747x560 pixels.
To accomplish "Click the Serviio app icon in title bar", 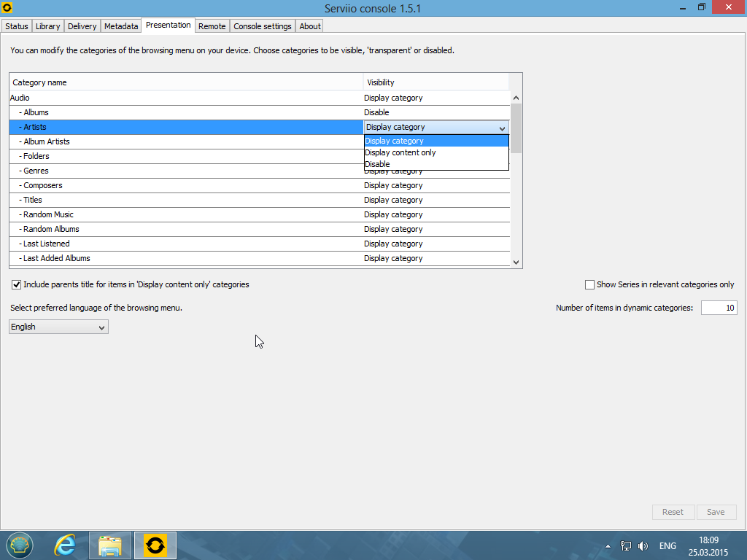I will click(8, 8).
